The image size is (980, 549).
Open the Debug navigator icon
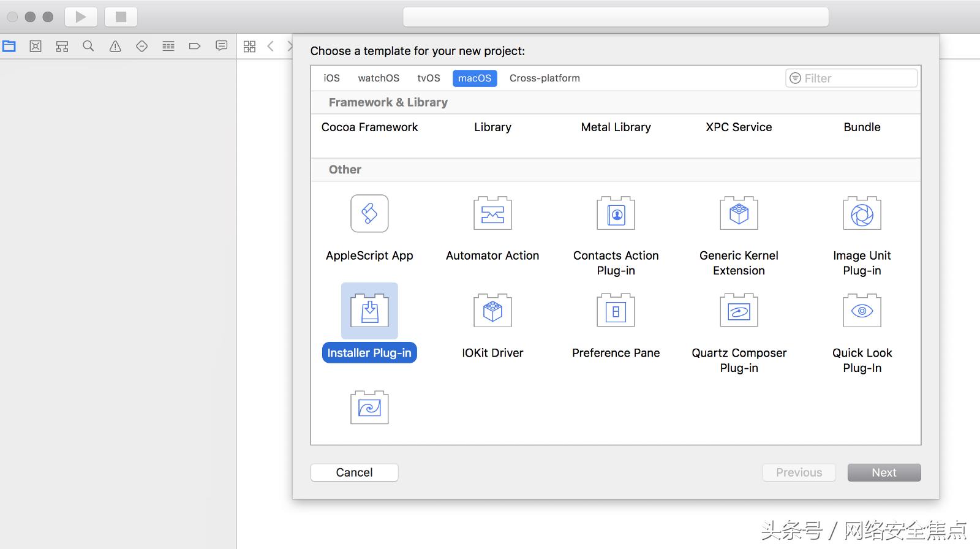168,46
